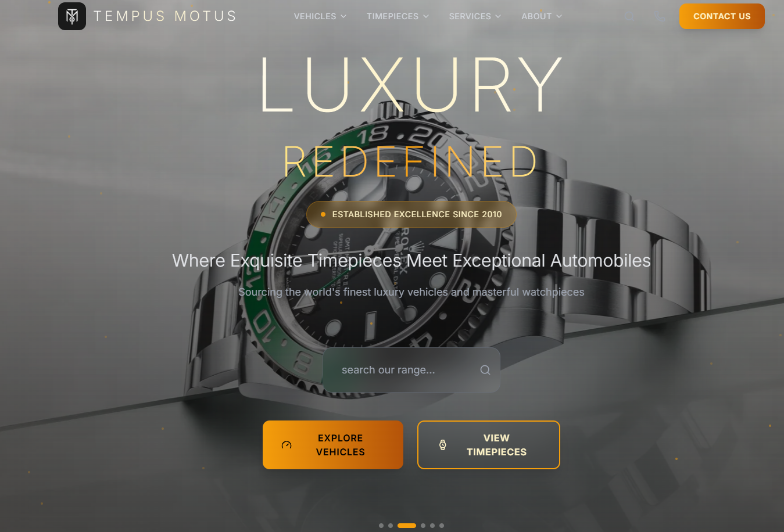Screen dimensions: 784x532
Task: Expand the Timepieces dropdown menu
Action: pos(398,16)
